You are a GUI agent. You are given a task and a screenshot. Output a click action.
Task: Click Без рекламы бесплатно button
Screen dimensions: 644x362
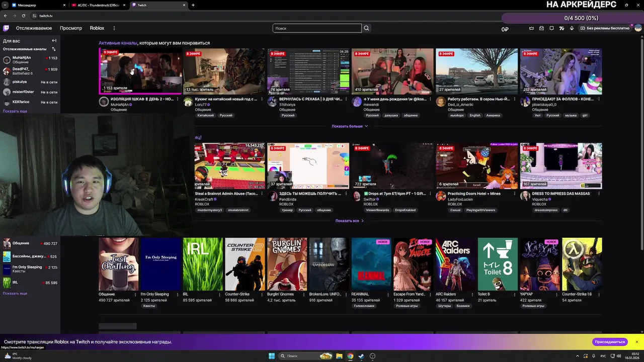[605, 28]
